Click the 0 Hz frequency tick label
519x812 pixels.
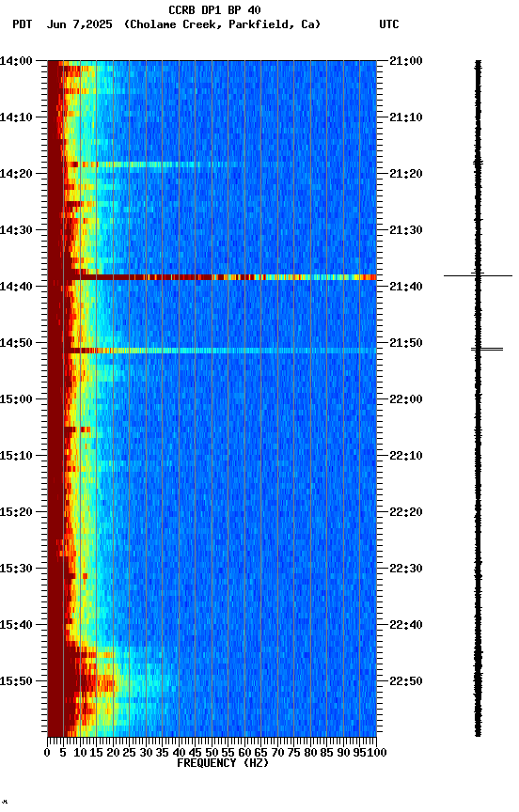pyautogui.click(x=47, y=753)
